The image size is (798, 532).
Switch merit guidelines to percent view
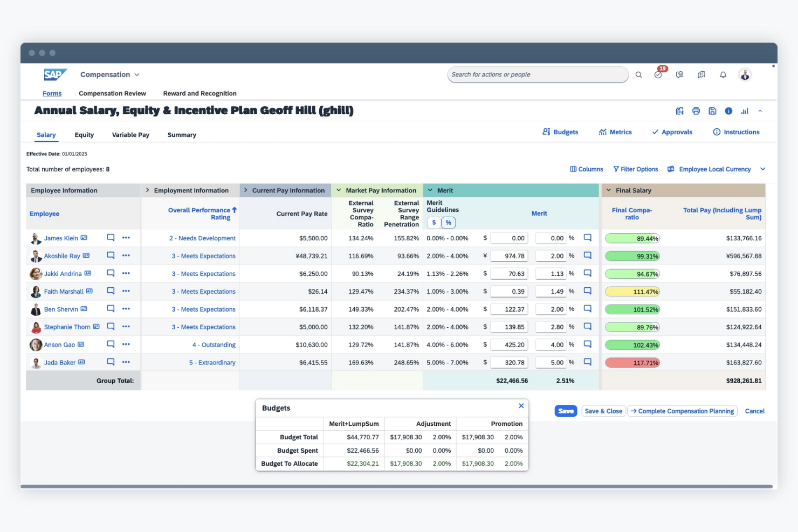click(449, 223)
